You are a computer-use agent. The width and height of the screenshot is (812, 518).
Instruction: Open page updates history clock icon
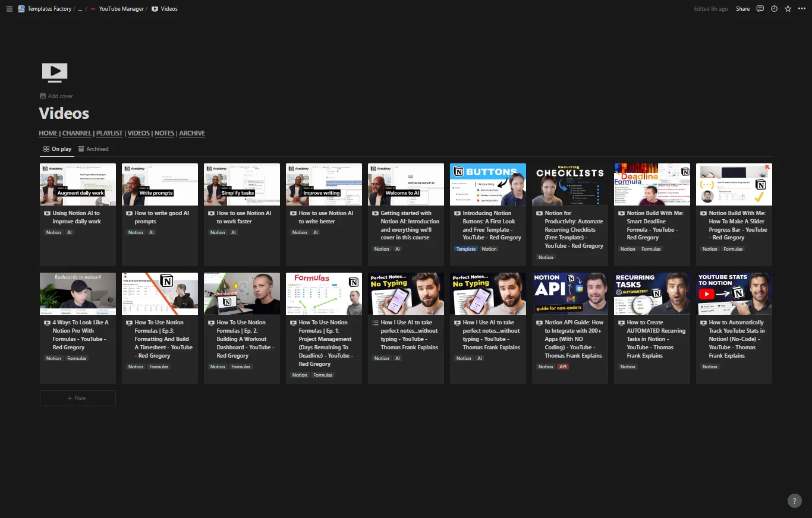[774, 9]
